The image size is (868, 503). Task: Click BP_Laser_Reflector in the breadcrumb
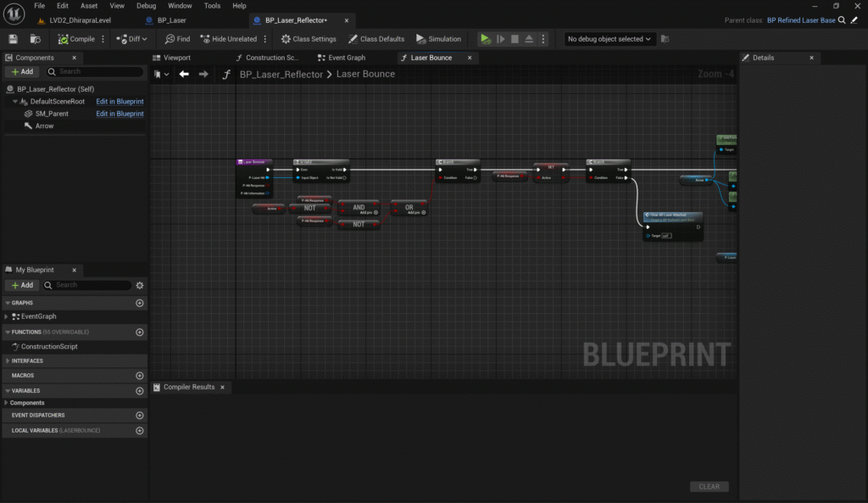[281, 75]
